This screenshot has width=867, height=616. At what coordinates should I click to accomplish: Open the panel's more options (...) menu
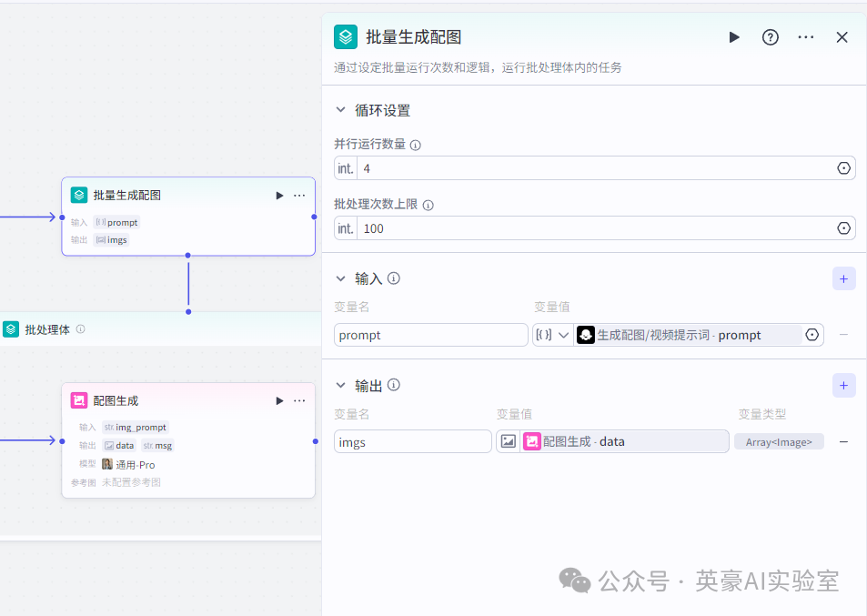[x=804, y=37]
